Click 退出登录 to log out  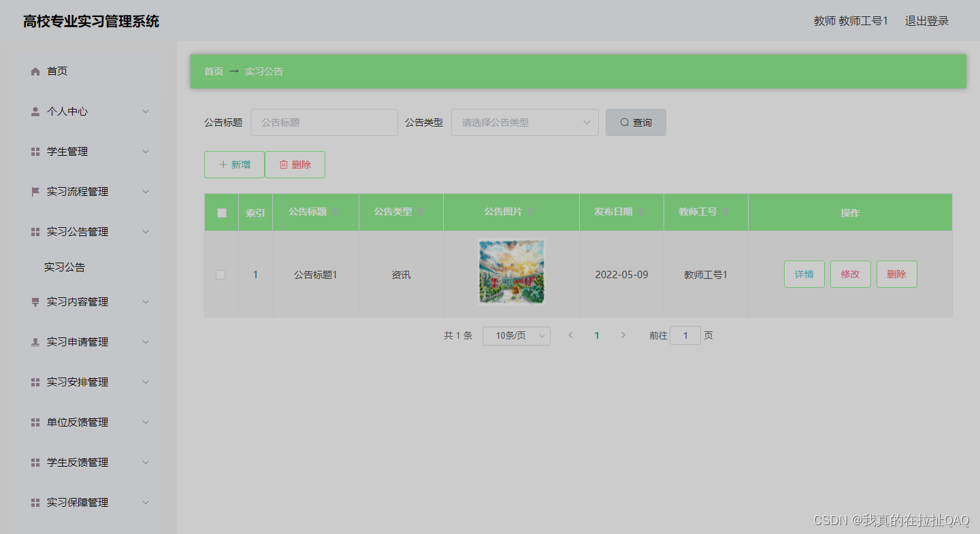(926, 20)
